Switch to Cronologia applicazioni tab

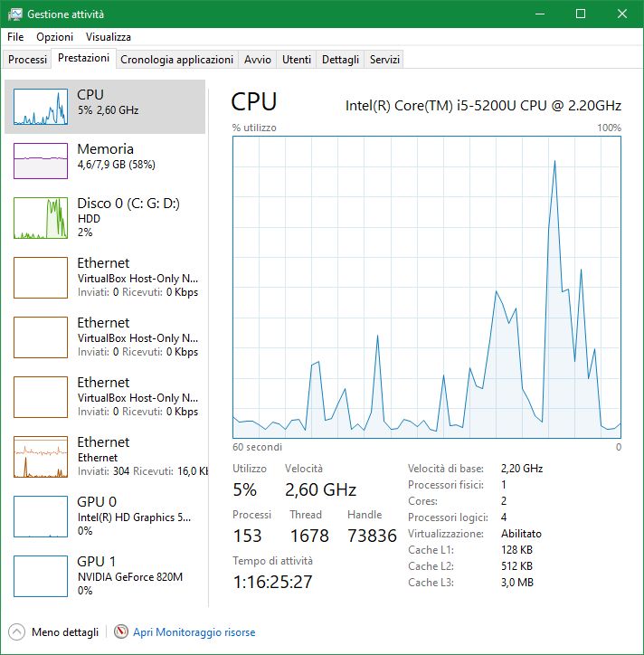pos(176,60)
